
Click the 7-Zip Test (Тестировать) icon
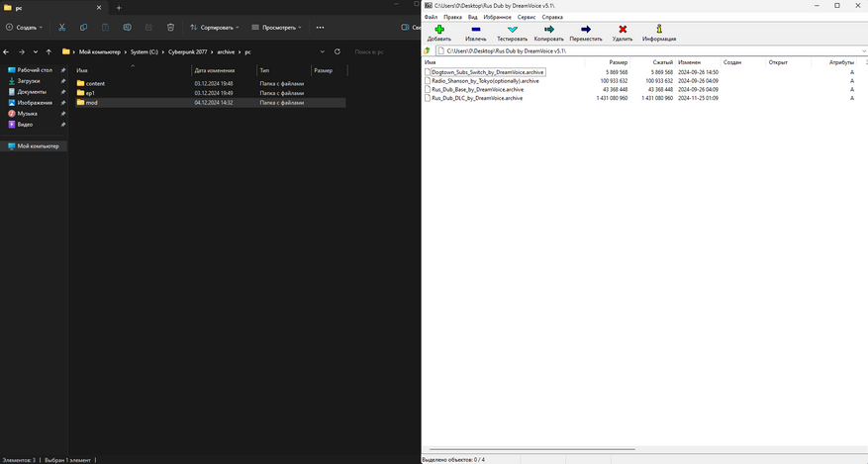click(x=512, y=30)
